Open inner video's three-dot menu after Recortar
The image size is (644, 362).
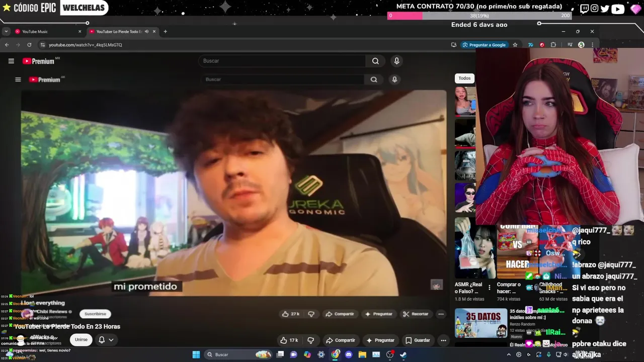441,314
